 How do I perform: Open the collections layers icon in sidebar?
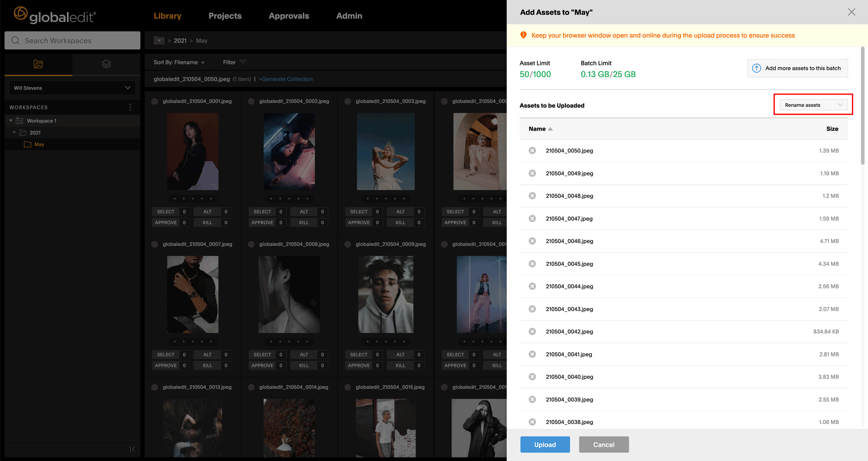(106, 64)
